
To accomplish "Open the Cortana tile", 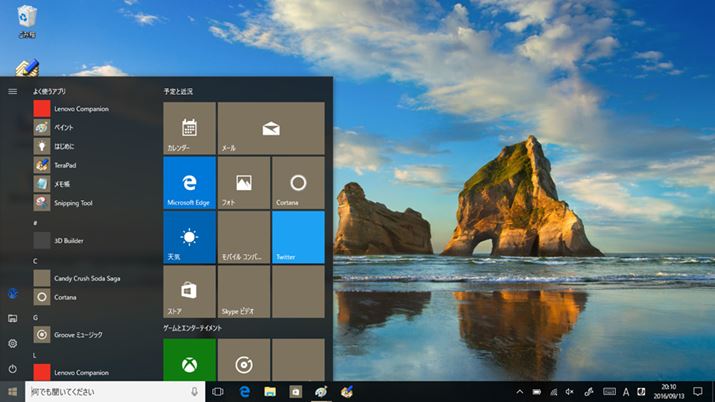I will 298,182.
